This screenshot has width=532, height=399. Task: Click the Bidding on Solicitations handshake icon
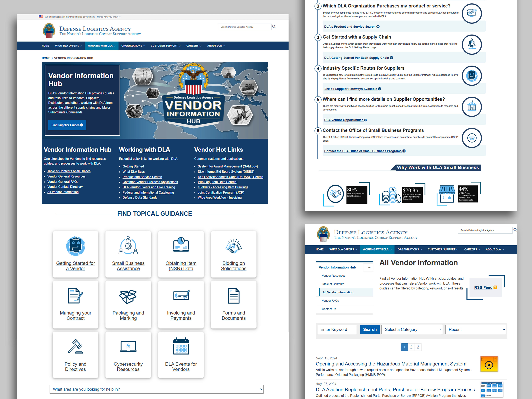(234, 246)
